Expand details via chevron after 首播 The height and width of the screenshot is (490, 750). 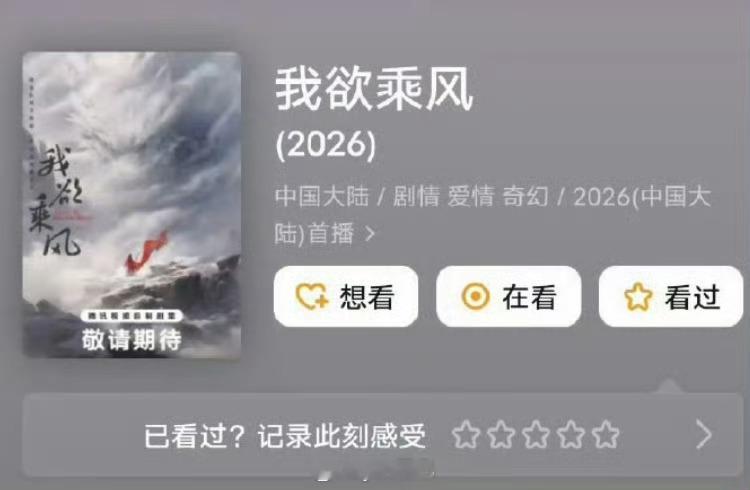click(x=370, y=234)
